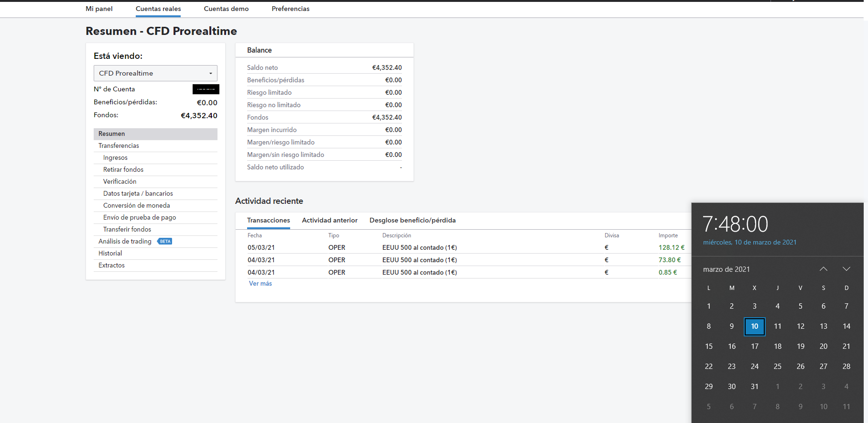This screenshot has height=423, width=868.
Task: Select day 17 in the calendar
Action: (x=754, y=346)
